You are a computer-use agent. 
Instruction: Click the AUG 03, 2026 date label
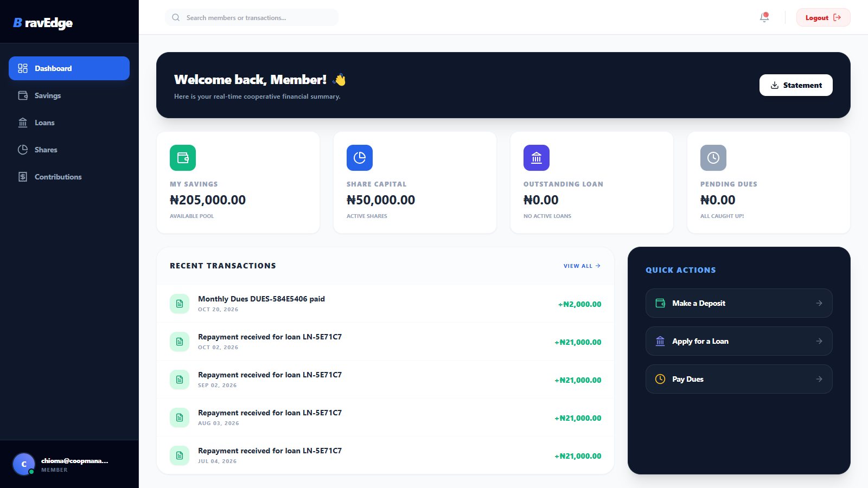point(218,423)
